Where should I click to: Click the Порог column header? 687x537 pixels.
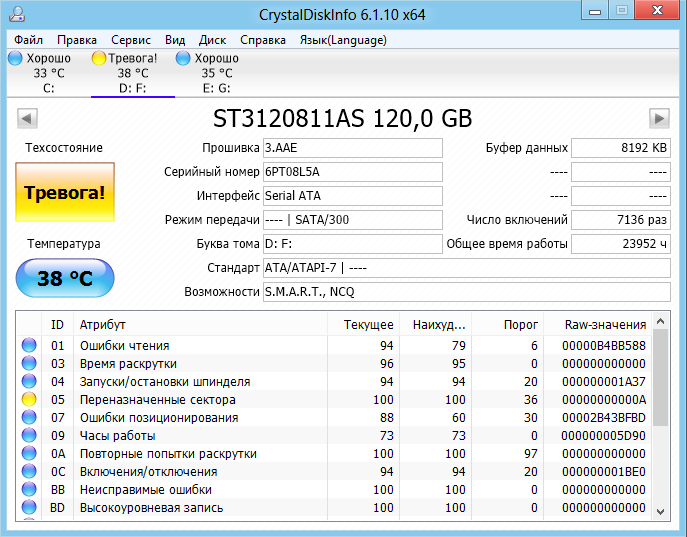pyautogui.click(x=507, y=325)
